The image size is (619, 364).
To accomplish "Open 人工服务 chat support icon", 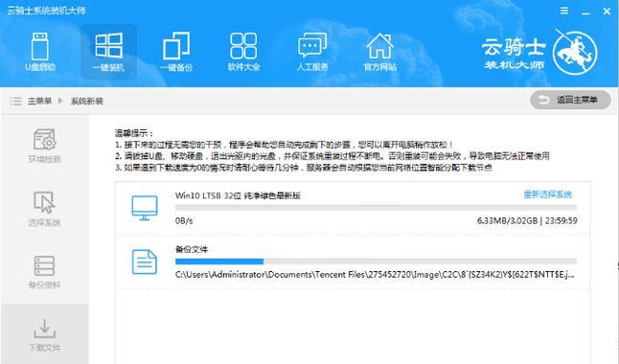I will coord(312,45).
